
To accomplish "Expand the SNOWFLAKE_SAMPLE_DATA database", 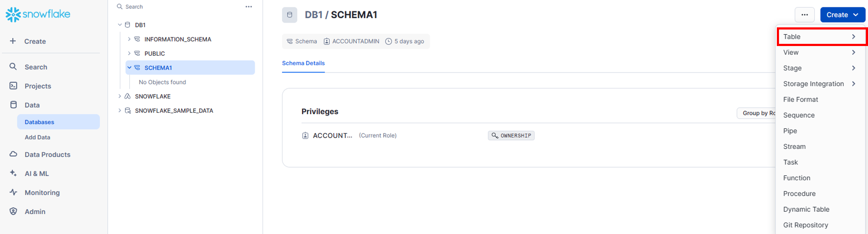I will coord(120,111).
